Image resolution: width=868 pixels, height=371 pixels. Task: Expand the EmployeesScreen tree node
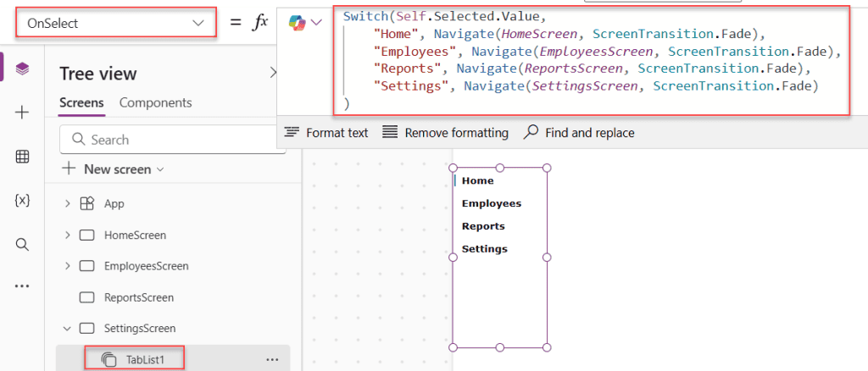68,267
